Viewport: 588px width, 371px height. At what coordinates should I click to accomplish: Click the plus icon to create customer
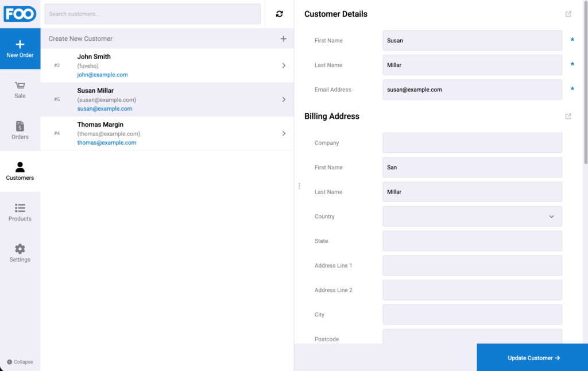click(x=284, y=38)
